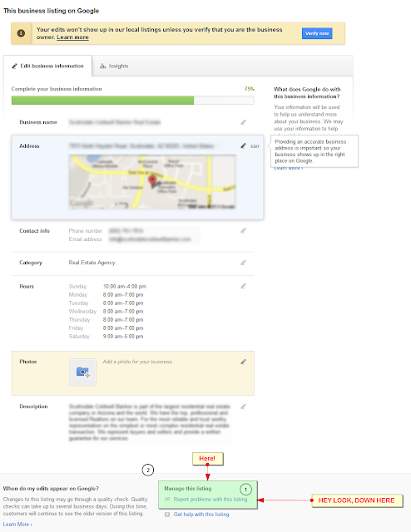Click the business information completion progress bar

coord(133,100)
